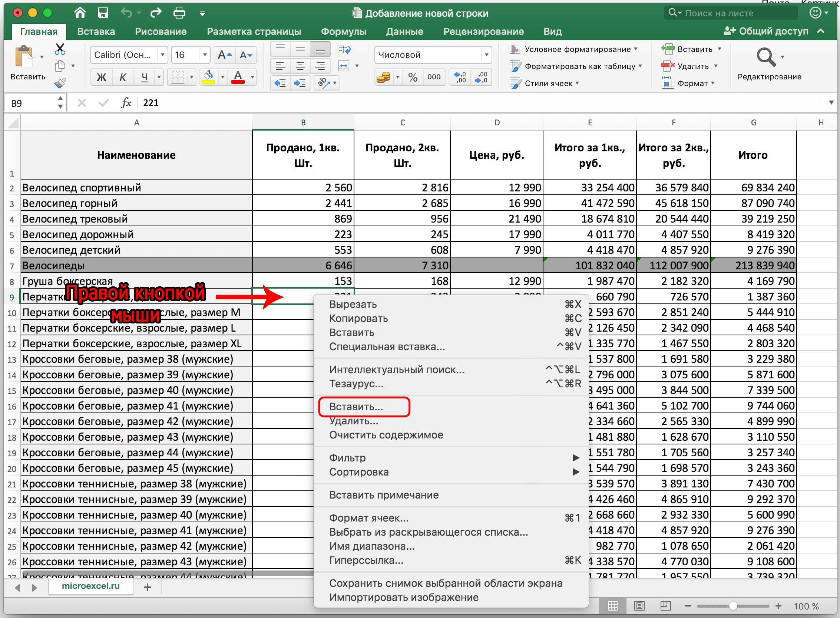
Task: Click the Save floppy disk icon
Action: (x=103, y=13)
